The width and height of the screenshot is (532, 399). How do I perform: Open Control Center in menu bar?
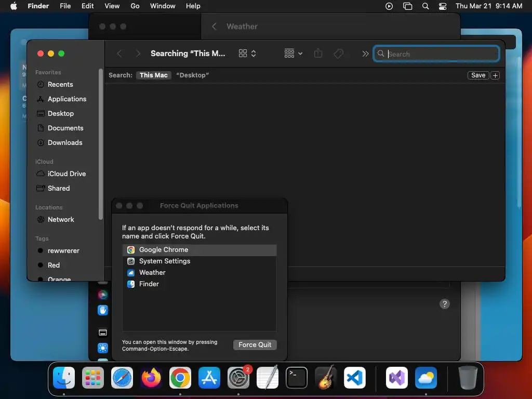point(443,6)
